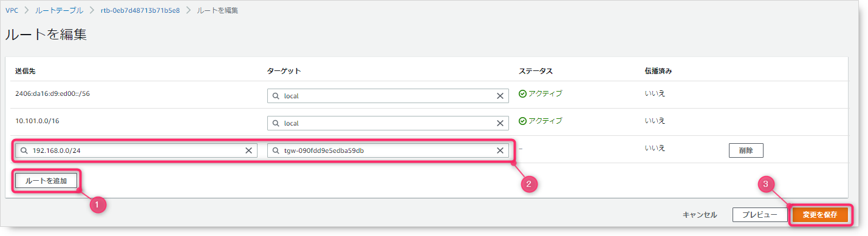The image size is (868, 236).
Task: Click the ルートを追加 button
Action: coord(46,181)
